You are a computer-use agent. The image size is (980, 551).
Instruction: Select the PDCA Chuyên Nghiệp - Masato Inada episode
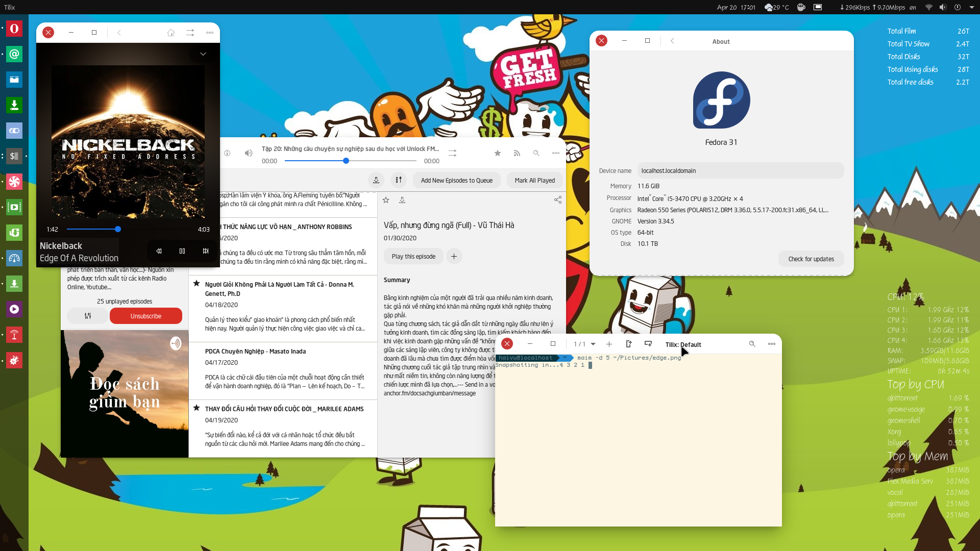[x=283, y=370]
